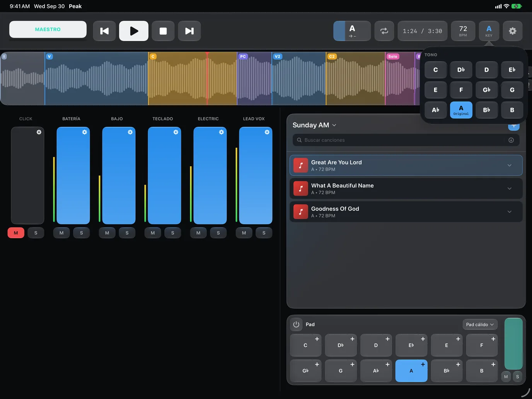Add the B pad with plus icon
This screenshot has height=399, width=532.
pyautogui.click(x=493, y=365)
